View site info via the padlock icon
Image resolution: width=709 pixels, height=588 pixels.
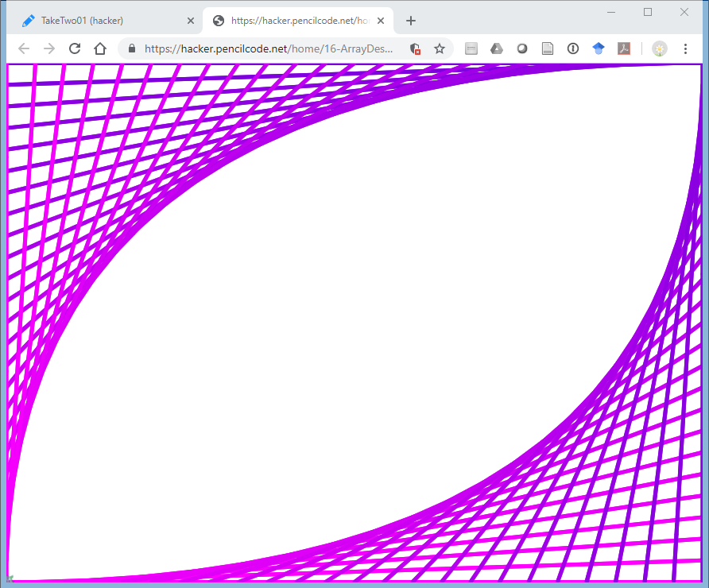click(132, 48)
